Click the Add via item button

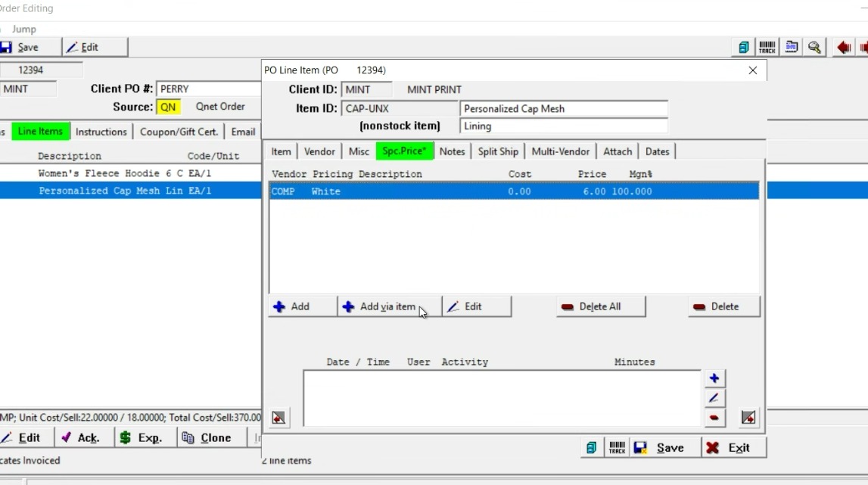coord(390,306)
